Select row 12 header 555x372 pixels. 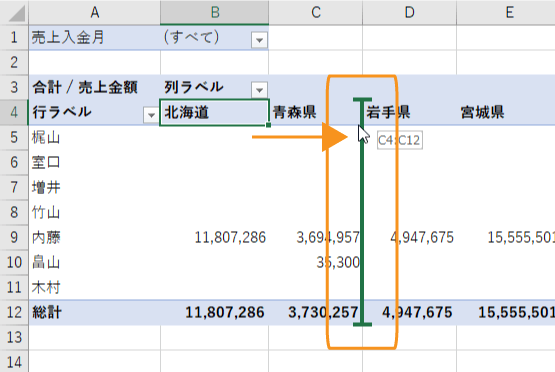pos(14,312)
